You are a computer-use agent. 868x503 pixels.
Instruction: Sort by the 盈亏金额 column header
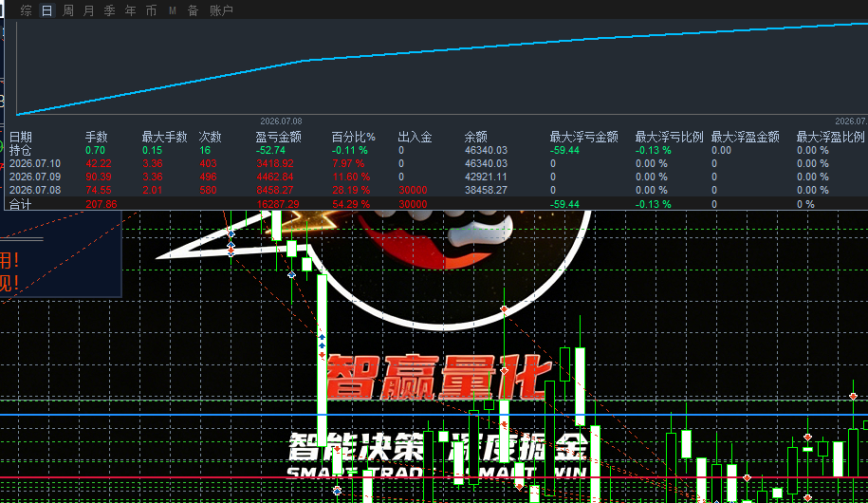pos(279,137)
